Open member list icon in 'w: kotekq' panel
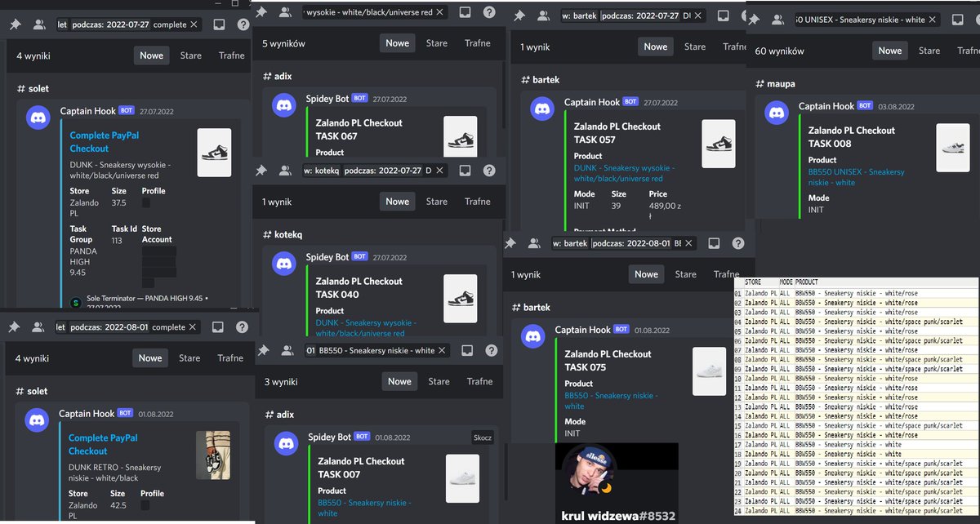Image resolution: width=980 pixels, height=524 pixels. [x=285, y=171]
